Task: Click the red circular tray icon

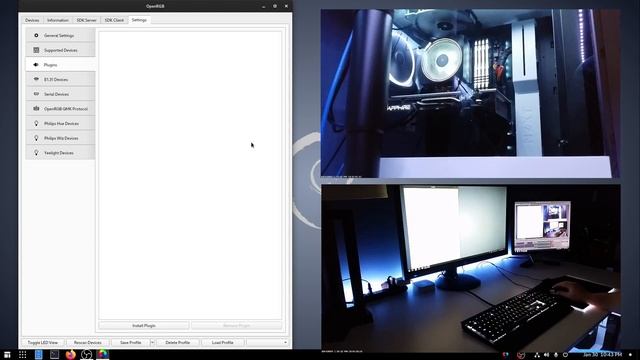Action: [521, 355]
